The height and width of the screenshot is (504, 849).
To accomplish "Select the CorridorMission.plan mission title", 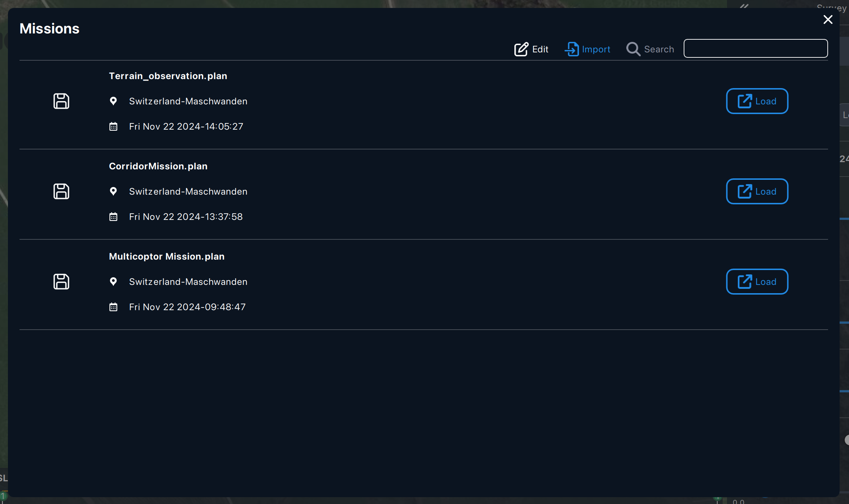I will point(158,166).
